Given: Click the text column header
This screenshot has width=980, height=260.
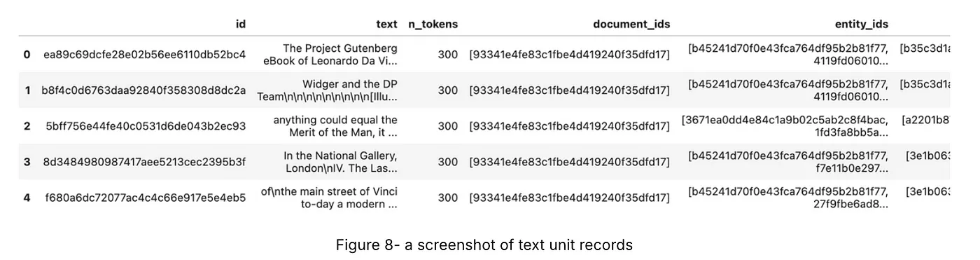Looking at the screenshot, I should tap(386, 24).
